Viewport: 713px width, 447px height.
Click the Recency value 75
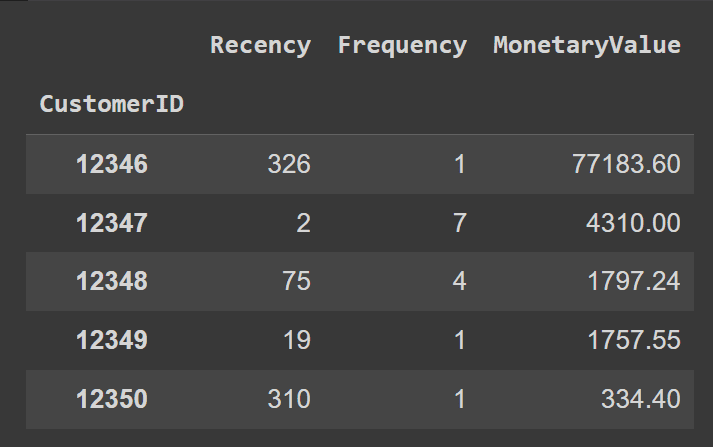pos(296,281)
